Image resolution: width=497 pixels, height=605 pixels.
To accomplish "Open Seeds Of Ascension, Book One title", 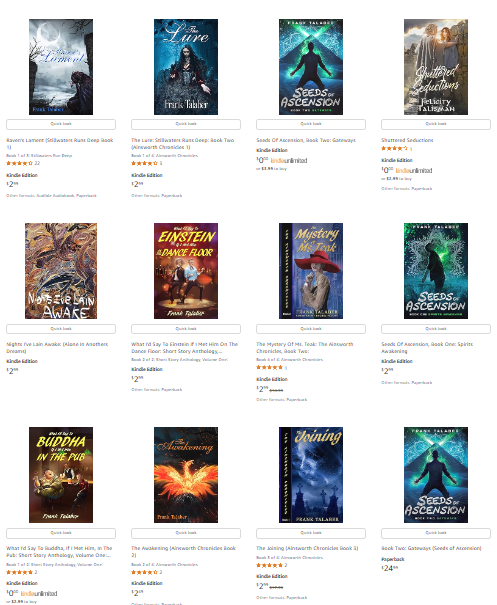I will [x=427, y=348].
